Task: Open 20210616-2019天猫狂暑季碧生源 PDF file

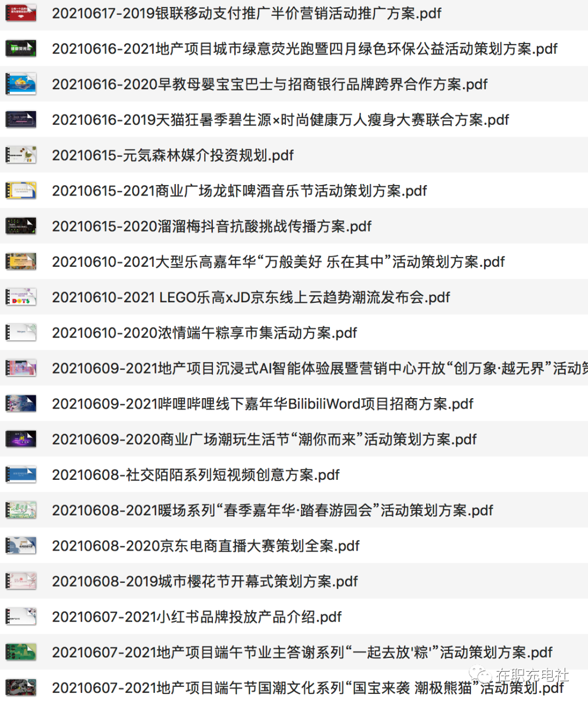Action: 280,120
